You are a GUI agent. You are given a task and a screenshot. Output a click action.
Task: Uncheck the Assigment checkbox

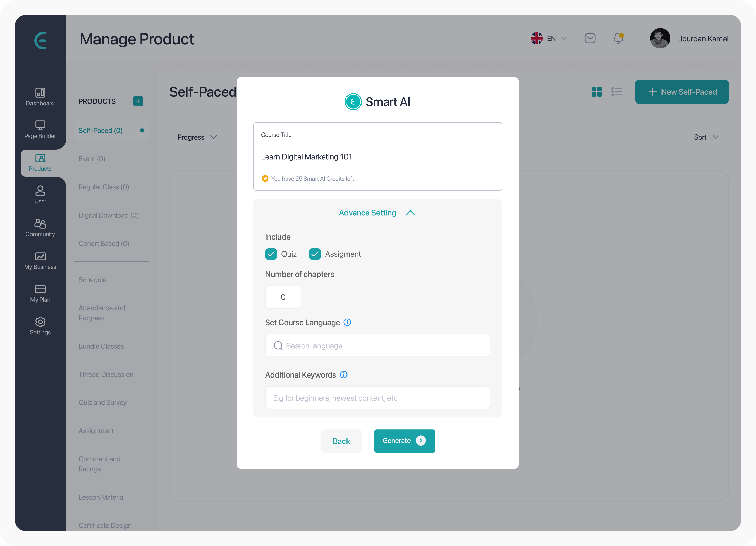315,254
